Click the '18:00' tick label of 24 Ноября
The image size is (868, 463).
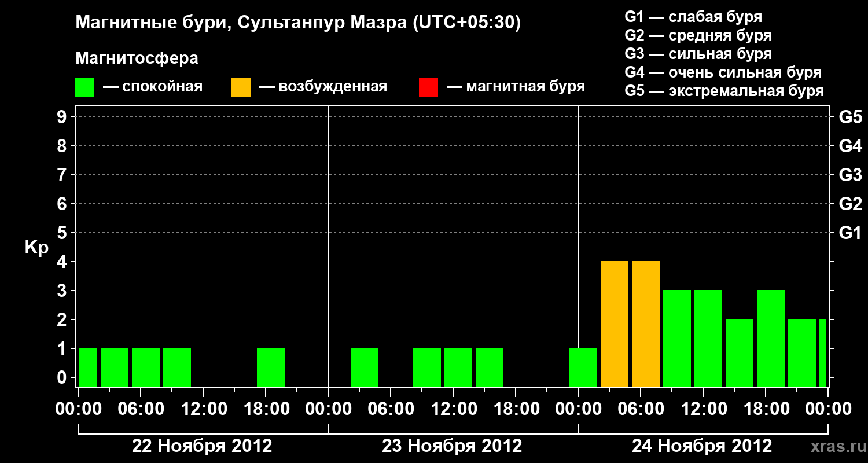pos(766,409)
